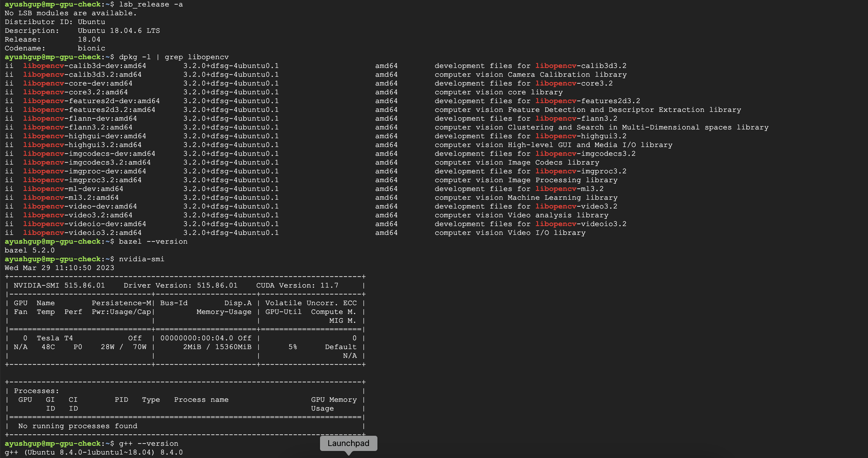Click the GPU-Util 5% value
868x458 pixels.
point(292,346)
